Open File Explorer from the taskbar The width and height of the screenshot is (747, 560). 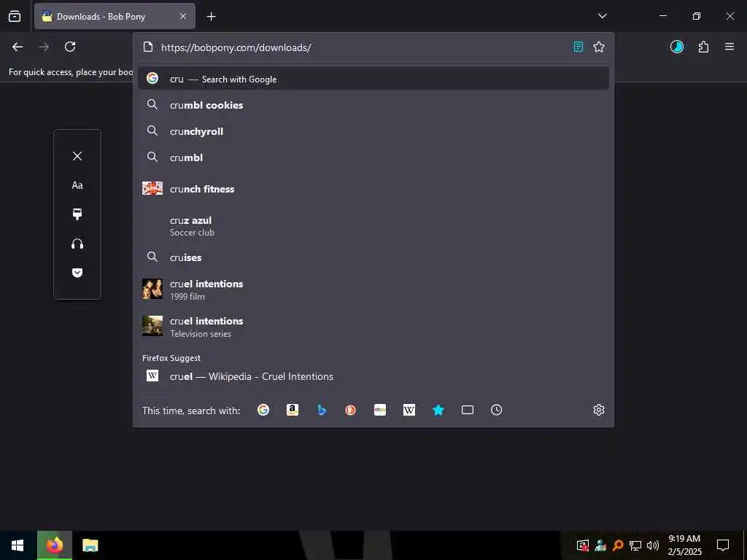(90, 545)
